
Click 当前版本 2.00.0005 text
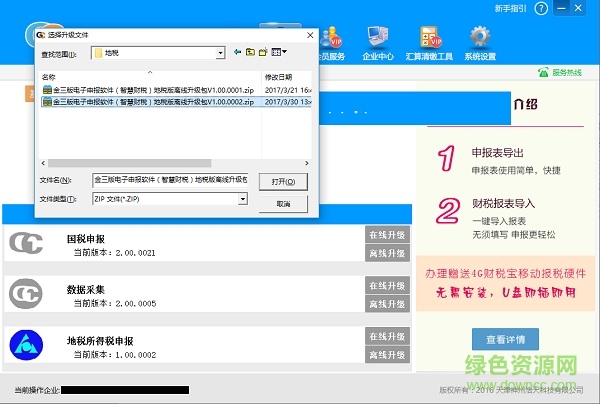click(115, 304)
